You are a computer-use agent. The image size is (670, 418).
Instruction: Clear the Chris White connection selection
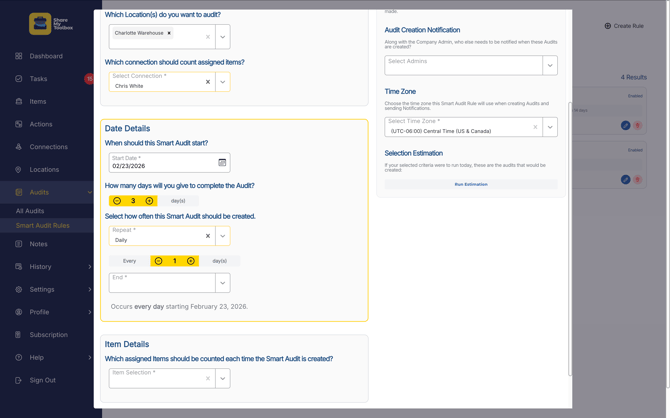208,82
